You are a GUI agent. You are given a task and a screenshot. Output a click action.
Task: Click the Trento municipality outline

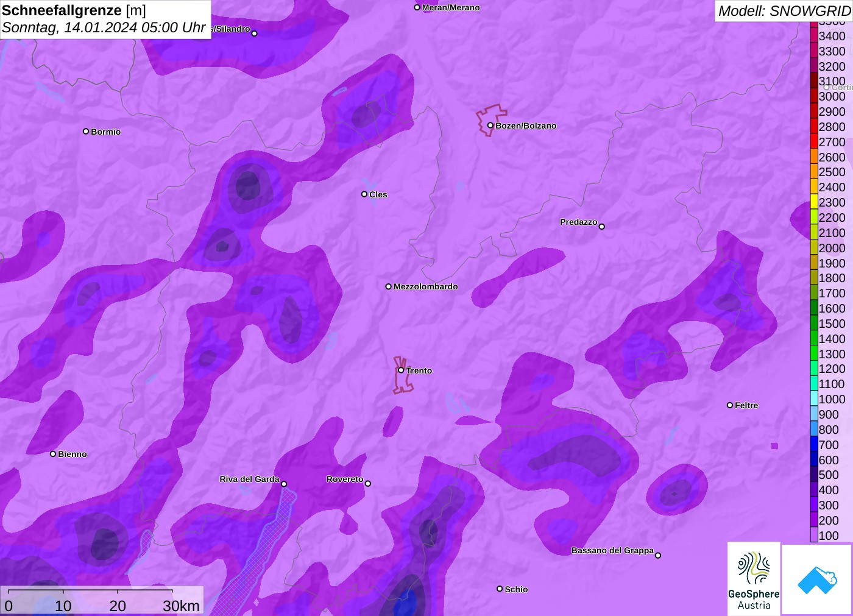(402, 376)
